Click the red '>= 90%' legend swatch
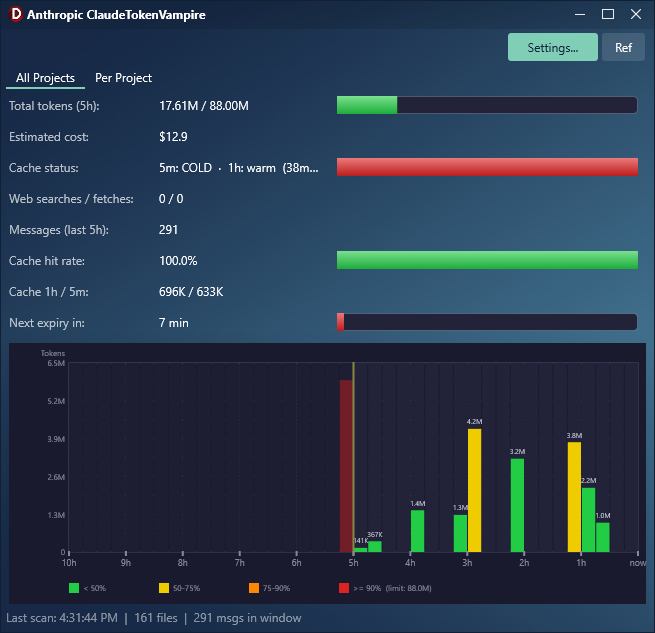The height and width of the screenshot is (633, 655). (x=344, y=588)
